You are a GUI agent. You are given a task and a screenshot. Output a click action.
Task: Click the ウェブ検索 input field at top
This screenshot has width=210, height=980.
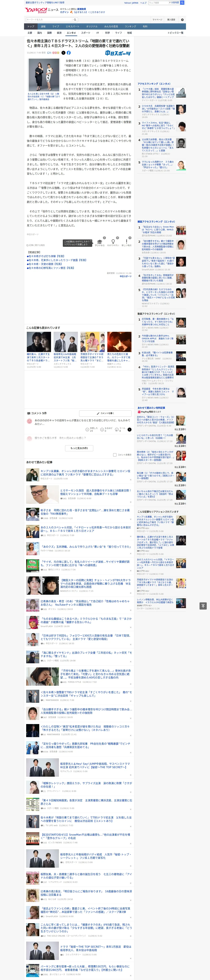tap(158, 2)
